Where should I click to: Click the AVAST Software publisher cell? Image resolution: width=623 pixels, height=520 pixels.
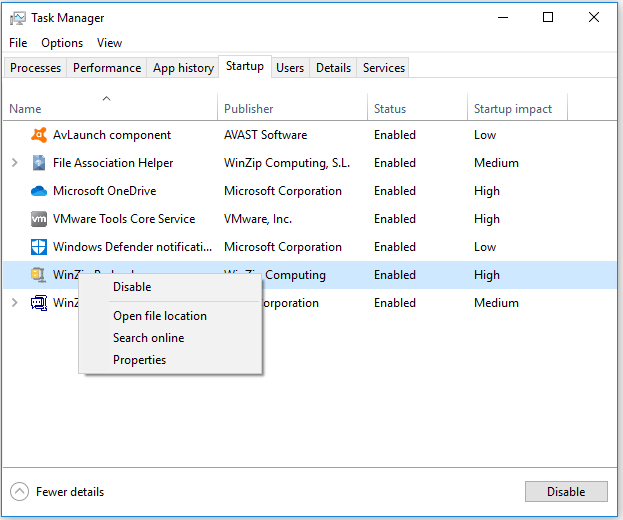(x=265, y=135)
